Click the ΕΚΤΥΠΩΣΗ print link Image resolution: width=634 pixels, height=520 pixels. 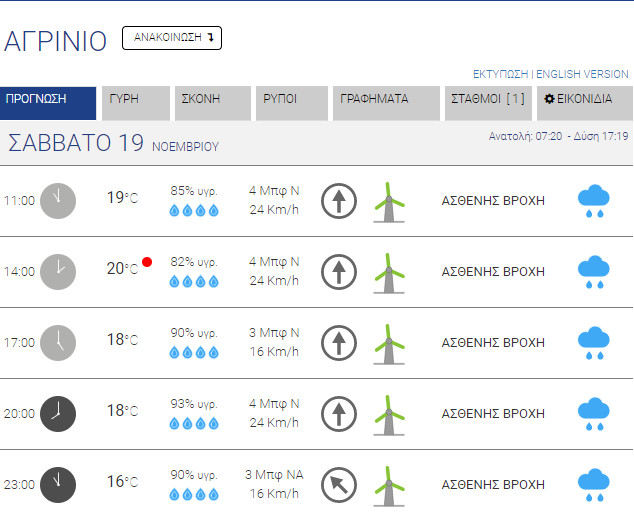[500, 74]
